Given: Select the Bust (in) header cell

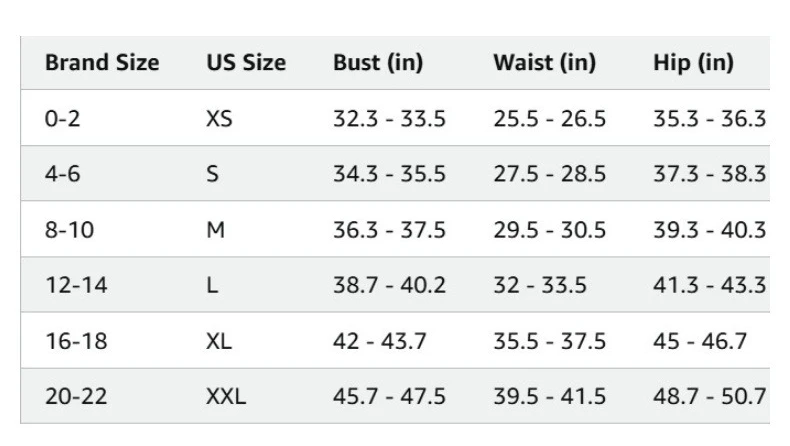Looking at the screenshot, I should click(x=378, y=63).
